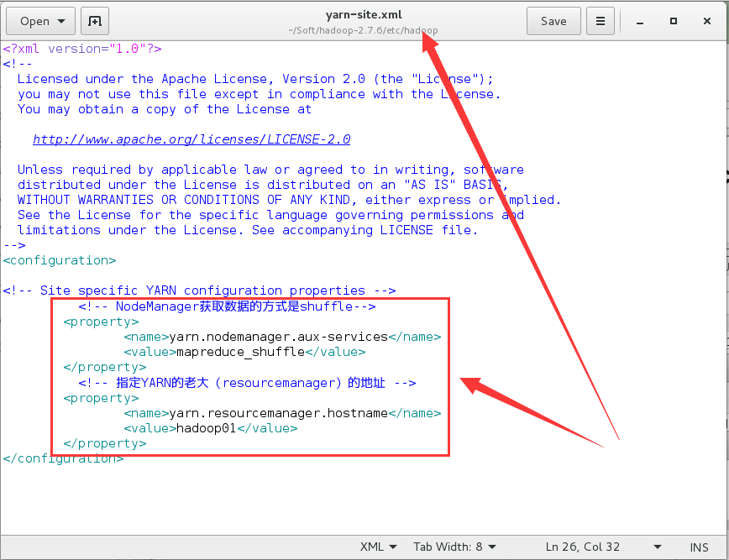Click the 'You may obtain a copy' line
Screen dimensions: 729x560
165,109
